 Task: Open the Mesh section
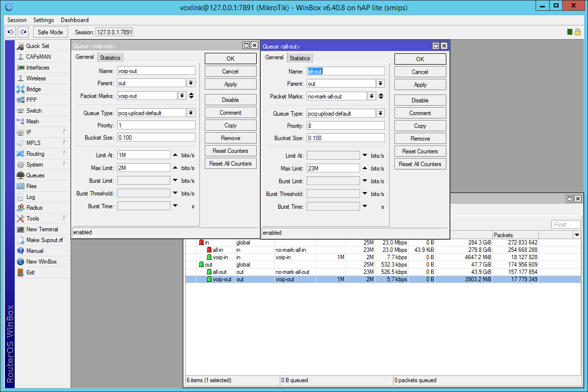[32, 122]
